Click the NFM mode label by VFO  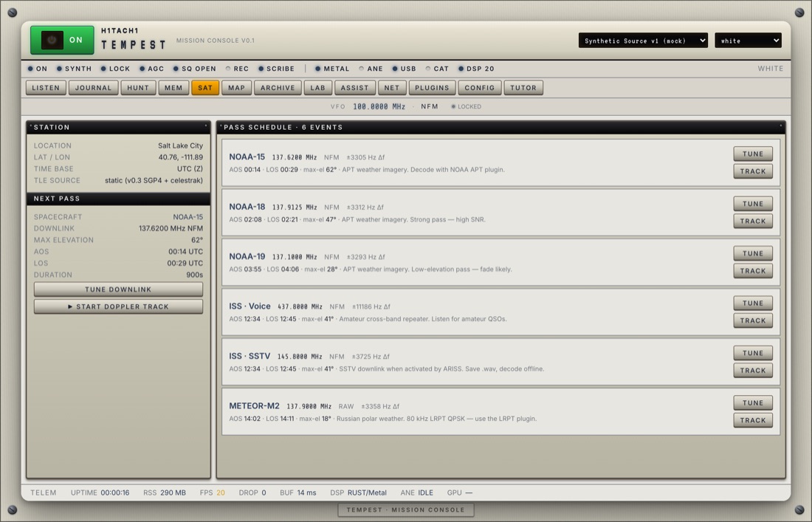pos(430,106)
